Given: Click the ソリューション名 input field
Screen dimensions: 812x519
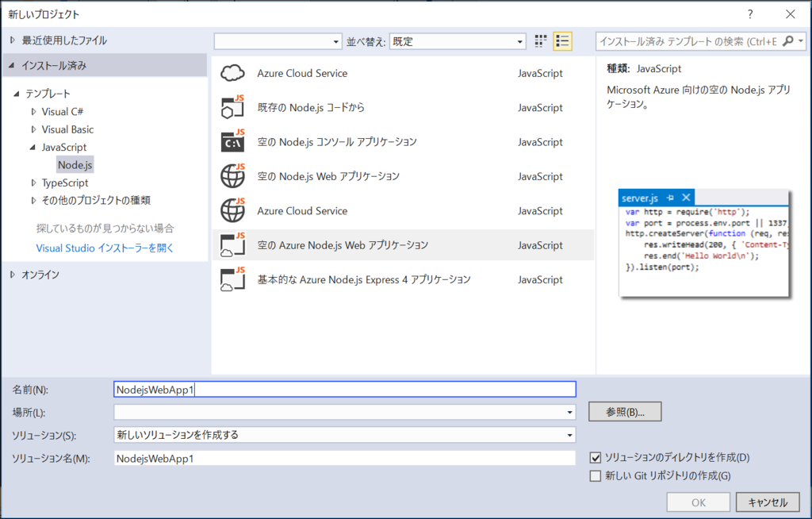Looking at the screenshot, I should [x=345, y=459].
